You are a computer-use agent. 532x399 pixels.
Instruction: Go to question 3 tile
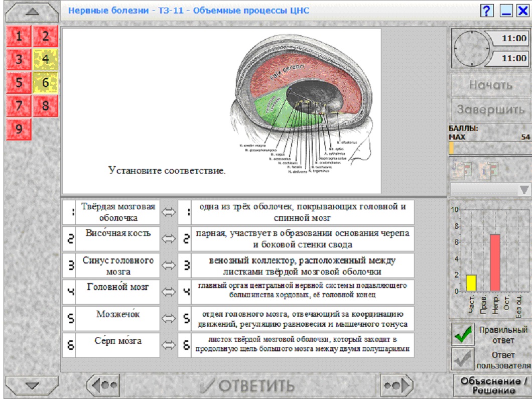(x=19, y=59)
